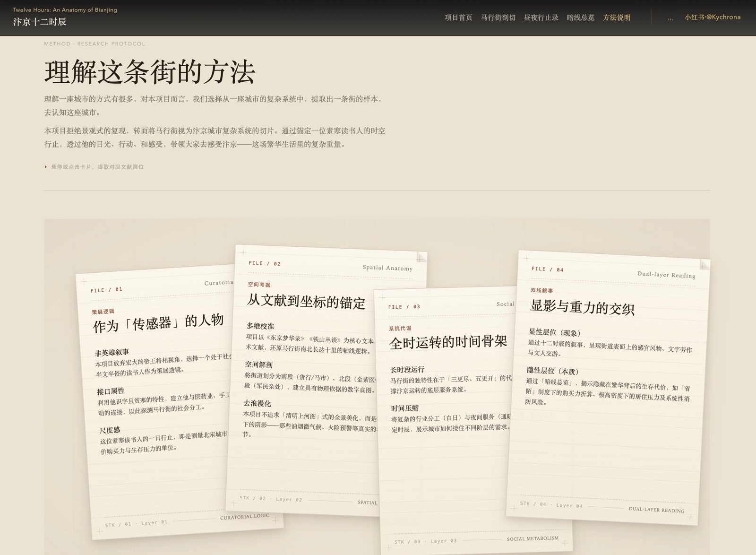Screen dimensions: 756x555
Task: Click the CURATORIAL LOGIC footer label
Action: (x=245, y=517)
